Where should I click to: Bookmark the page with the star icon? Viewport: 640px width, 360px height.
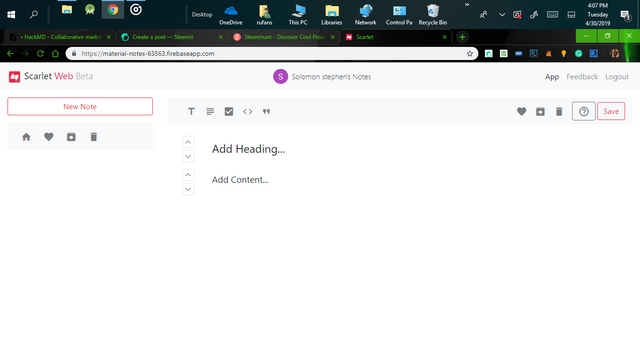pos(470,53)
